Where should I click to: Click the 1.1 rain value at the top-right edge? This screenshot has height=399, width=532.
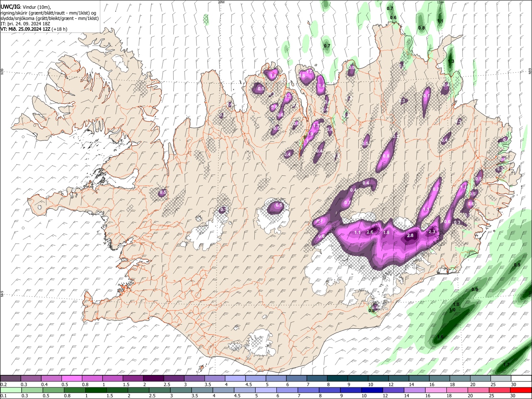point(440,21)
